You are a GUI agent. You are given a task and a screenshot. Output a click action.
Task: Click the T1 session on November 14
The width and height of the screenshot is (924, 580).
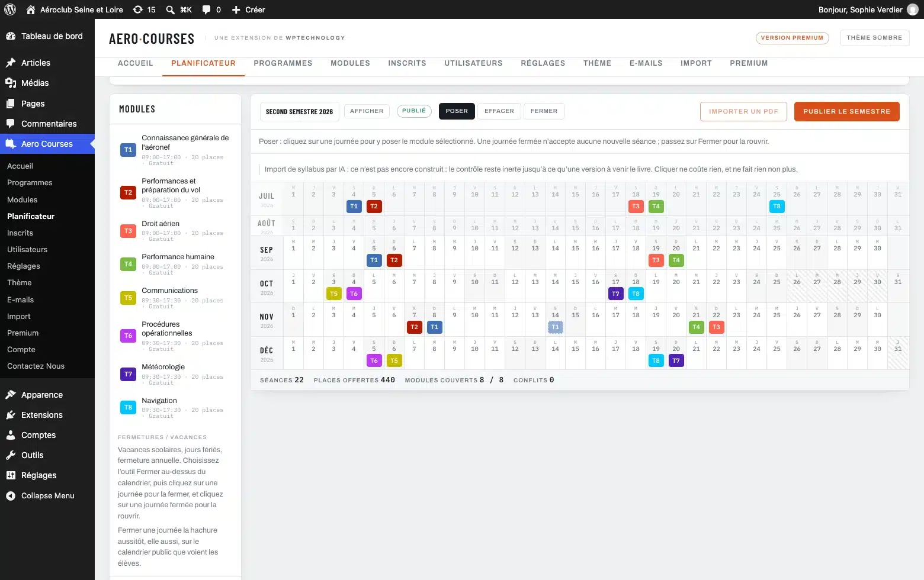[555, 327]
